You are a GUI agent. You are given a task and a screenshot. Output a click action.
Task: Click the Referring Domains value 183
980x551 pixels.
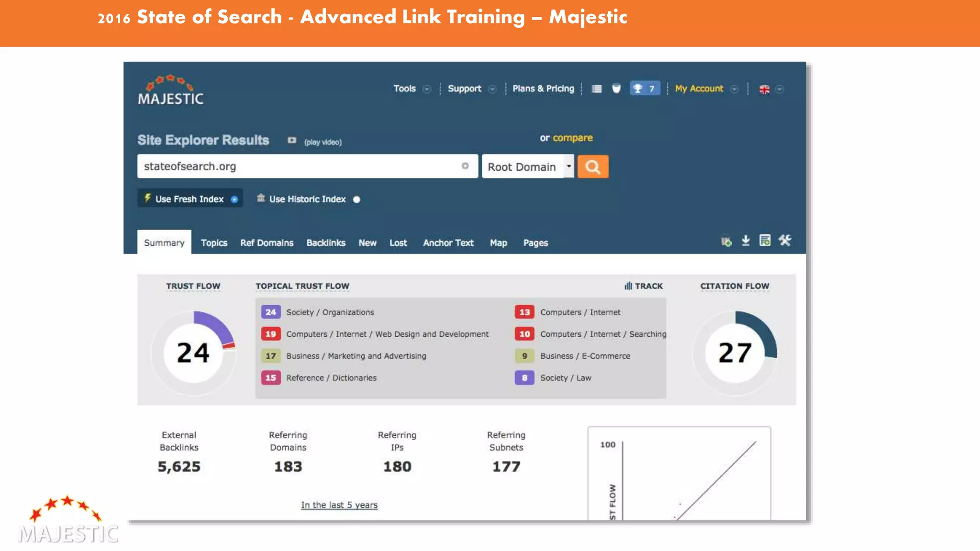pos(288,466)
